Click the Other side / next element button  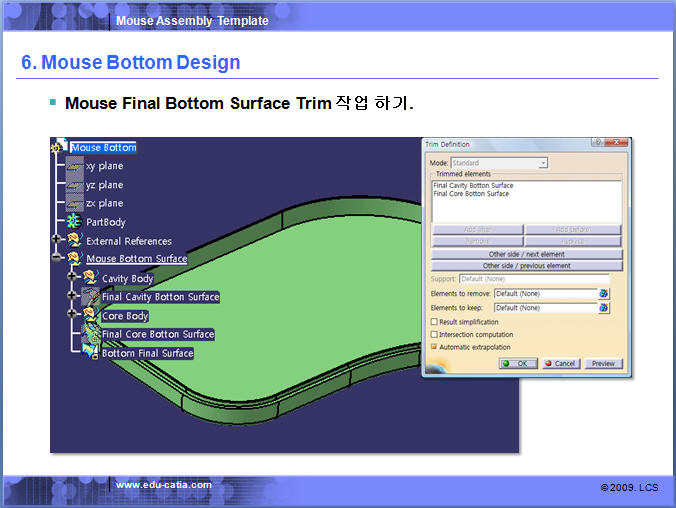(526, 255)
